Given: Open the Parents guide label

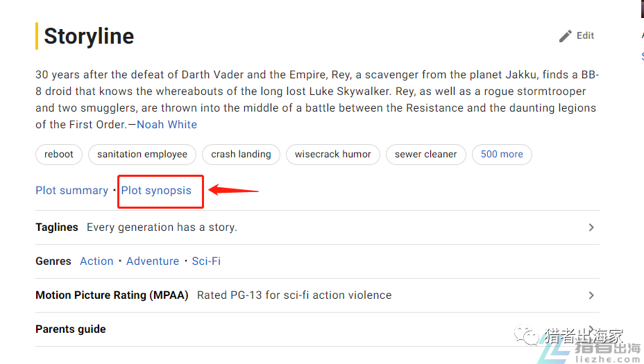Looking at the screenshot, I should [x=71, y=329].
